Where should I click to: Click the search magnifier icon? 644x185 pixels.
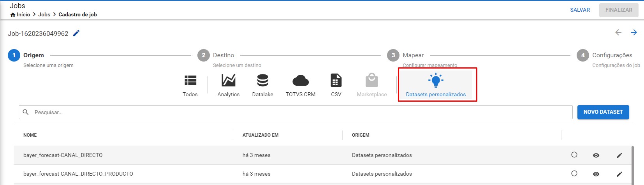click(26, 112)
